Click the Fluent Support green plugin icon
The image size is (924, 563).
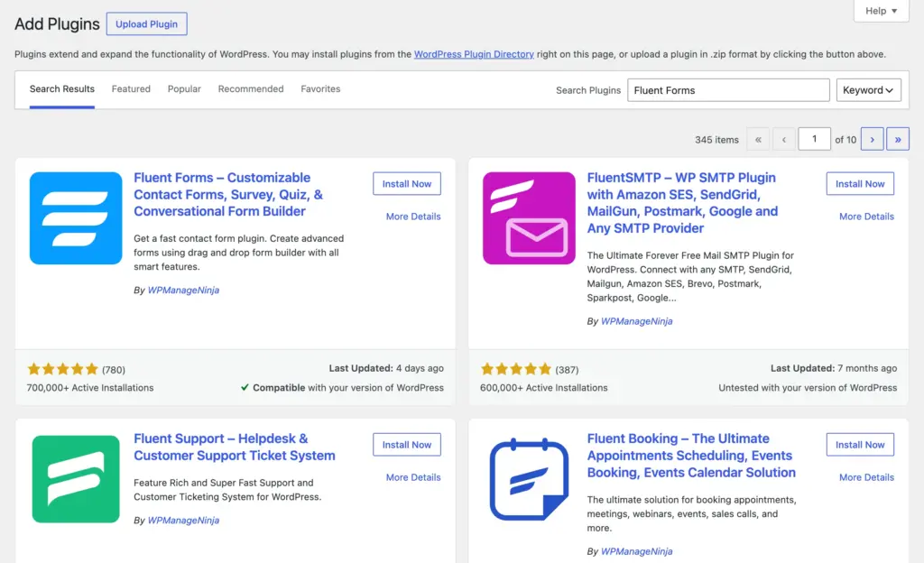pos(76,479)
